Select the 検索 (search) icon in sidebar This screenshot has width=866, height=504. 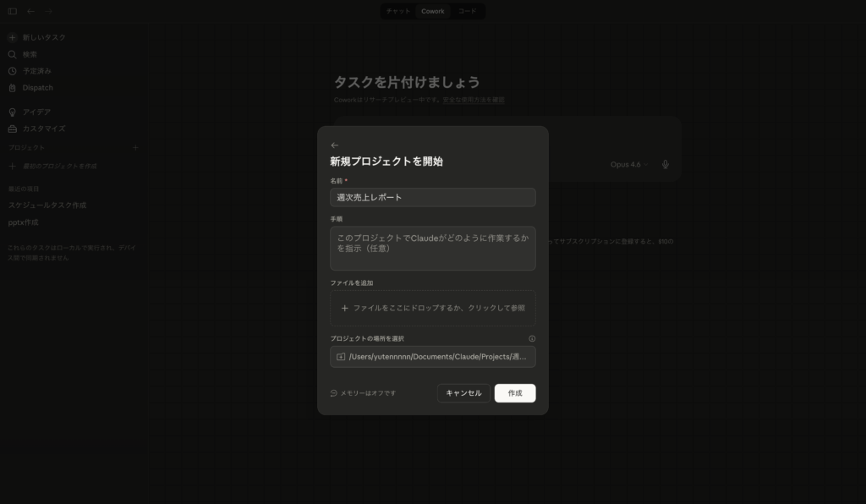[x=11, y=54]
